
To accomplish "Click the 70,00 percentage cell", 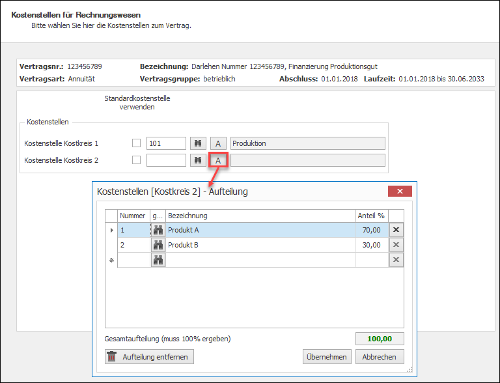I will [372, 230].
